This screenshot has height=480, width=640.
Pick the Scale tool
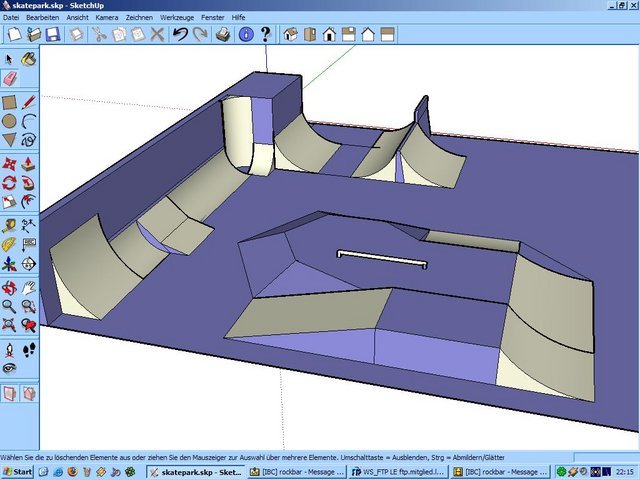[9, 201]
